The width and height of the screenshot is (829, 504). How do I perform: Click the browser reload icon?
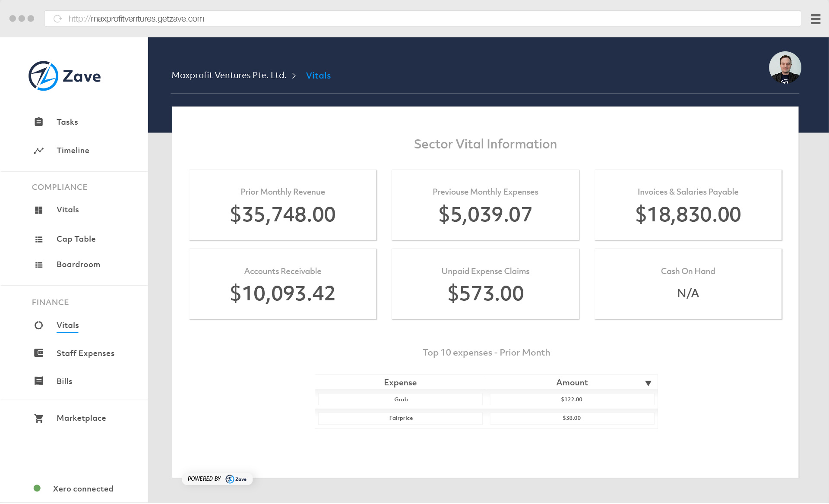pyautogui.click(x=57, y=19)
